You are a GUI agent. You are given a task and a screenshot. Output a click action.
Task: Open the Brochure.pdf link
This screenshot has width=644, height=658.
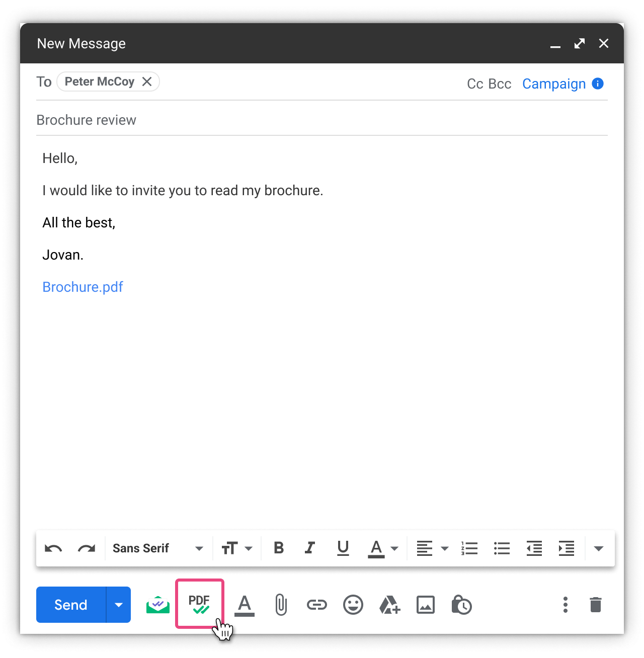[x=83, y=287]
